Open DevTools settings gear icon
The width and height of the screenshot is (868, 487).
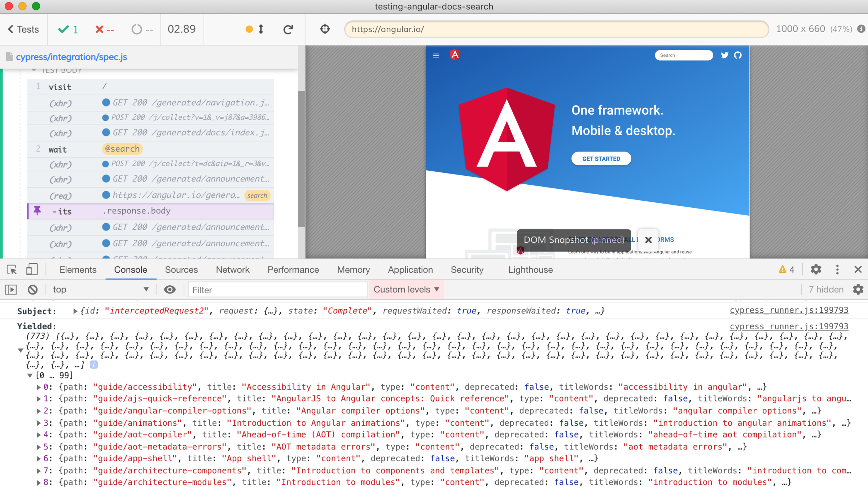[816, 269]
